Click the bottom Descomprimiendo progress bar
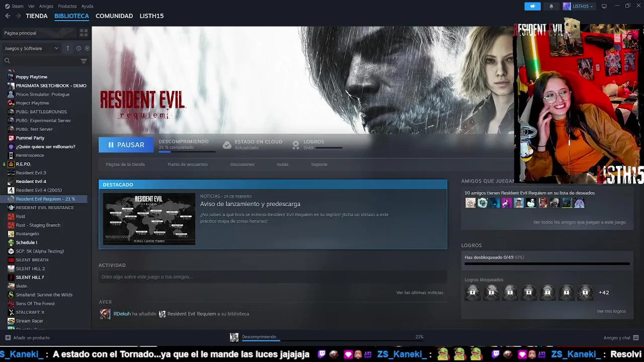 [333, 340]
